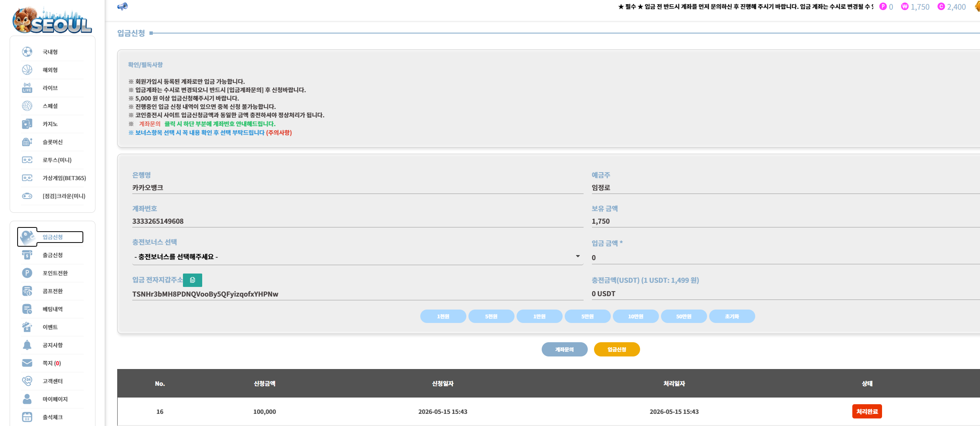Viewport: 980px width, 426px height.
Task: Open 라이브 via the LIVE icon
Action: coord(27,88)
